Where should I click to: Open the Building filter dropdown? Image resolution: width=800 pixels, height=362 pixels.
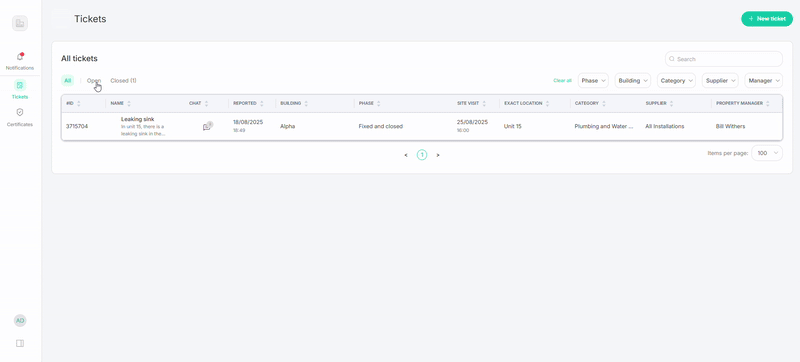click(x=633, y=81)
